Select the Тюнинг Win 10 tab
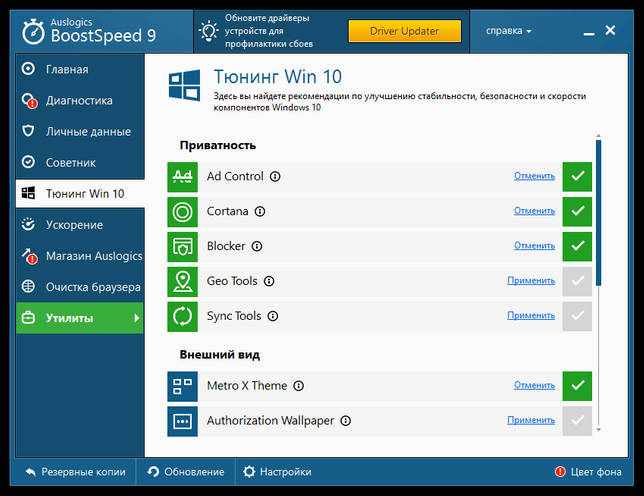This screenshot has height=496, width=644. pyautogui.click(x=80, y=193)
